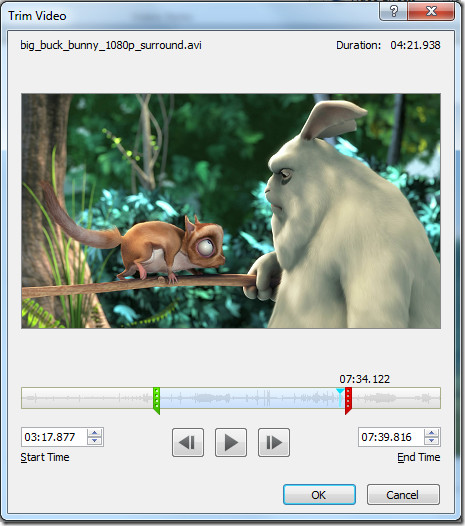465x526 pixels.
Task: Click in the Start Time field
Action: coord(54,437)
